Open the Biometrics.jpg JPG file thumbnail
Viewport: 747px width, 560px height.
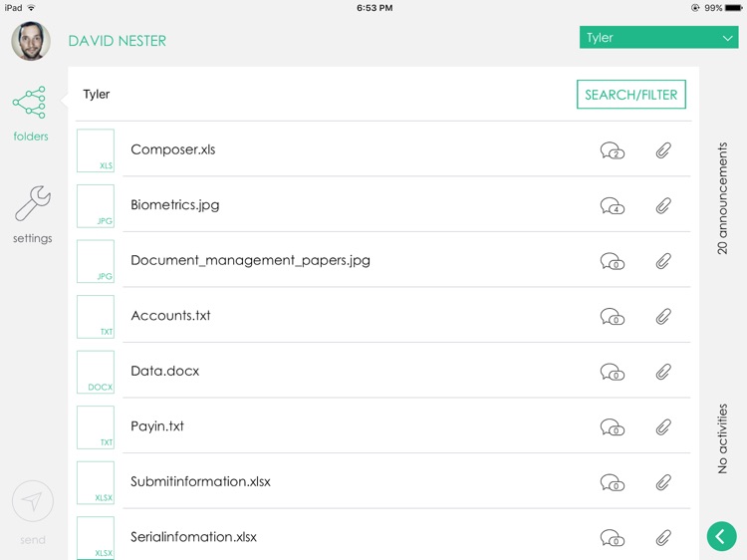click(96, 206)
